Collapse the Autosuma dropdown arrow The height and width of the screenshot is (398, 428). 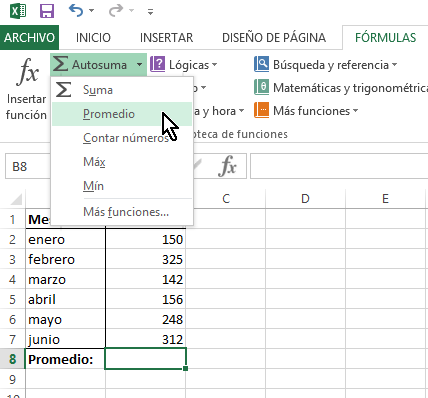(x=139, y=65)
